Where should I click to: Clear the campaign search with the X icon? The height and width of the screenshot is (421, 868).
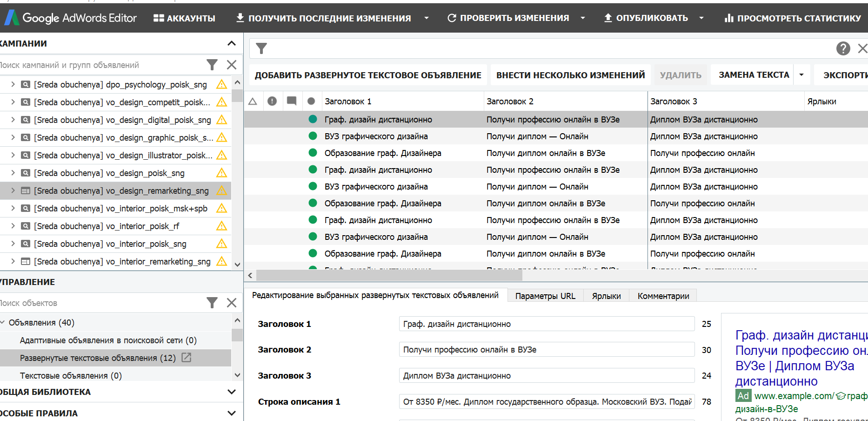click(x=231, y=65)
